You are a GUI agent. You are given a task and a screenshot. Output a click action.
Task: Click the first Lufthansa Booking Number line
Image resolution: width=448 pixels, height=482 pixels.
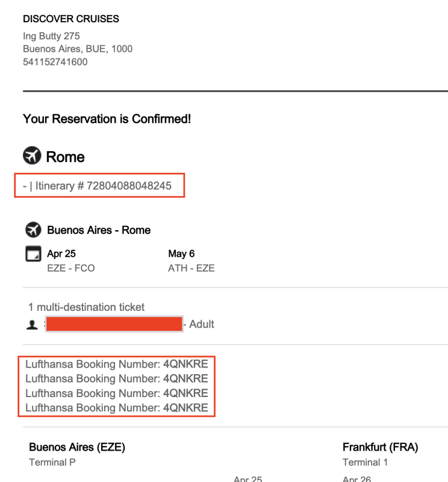tap(116, 364)
